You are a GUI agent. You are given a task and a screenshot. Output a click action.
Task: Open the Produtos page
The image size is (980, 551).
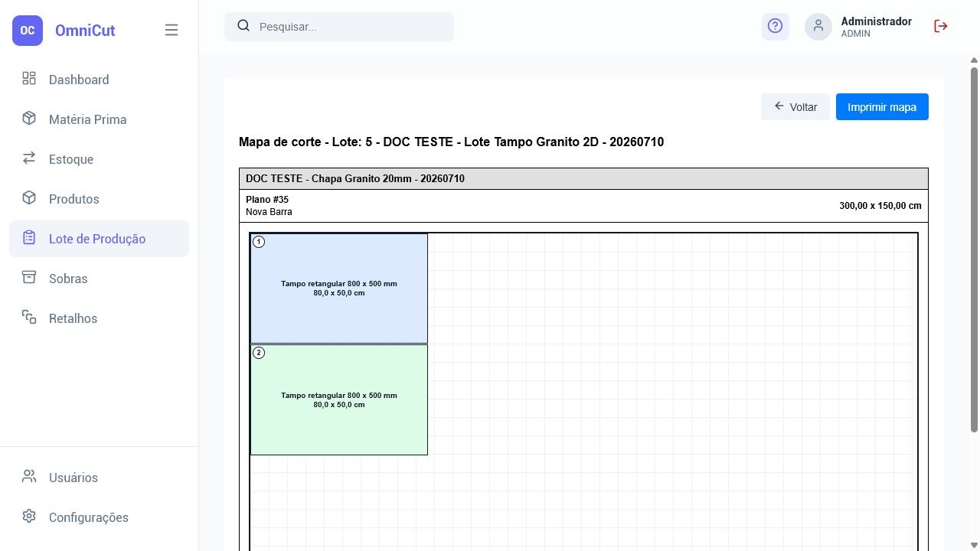coord(99,199)
